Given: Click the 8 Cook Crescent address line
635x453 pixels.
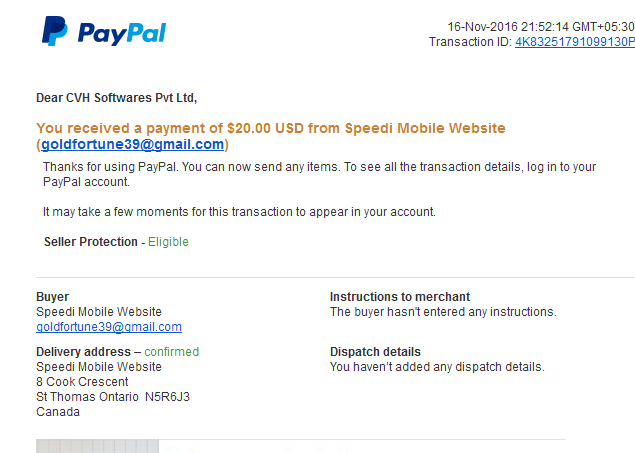Looking at the screenshot, I should click(x=82, y=382).
